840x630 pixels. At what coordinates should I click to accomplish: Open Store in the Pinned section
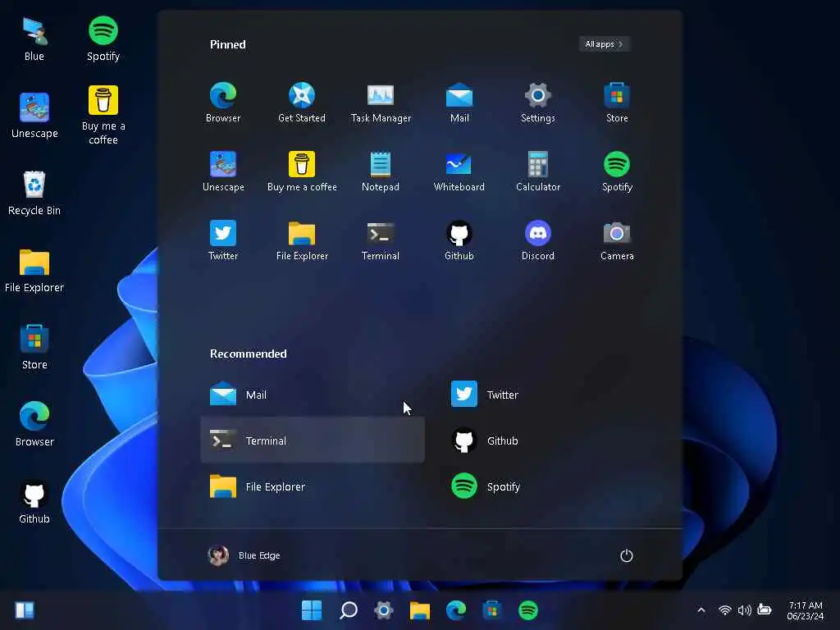click(x=617, y=103)
